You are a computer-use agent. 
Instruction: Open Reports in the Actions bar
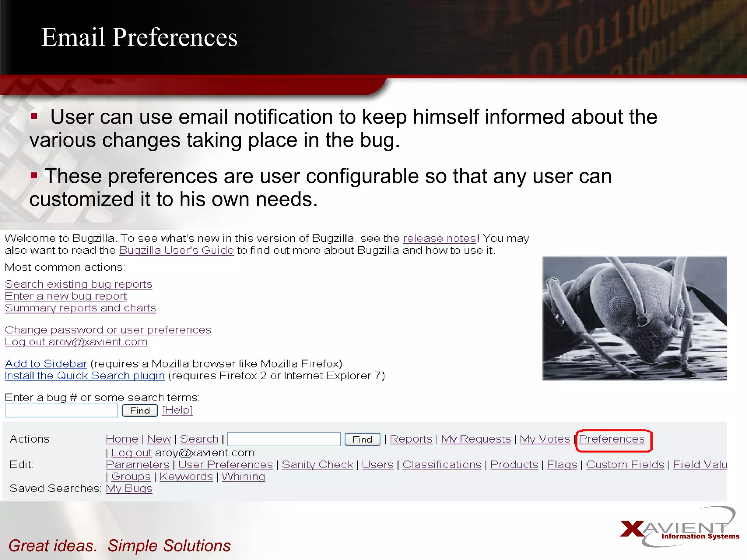411,439
